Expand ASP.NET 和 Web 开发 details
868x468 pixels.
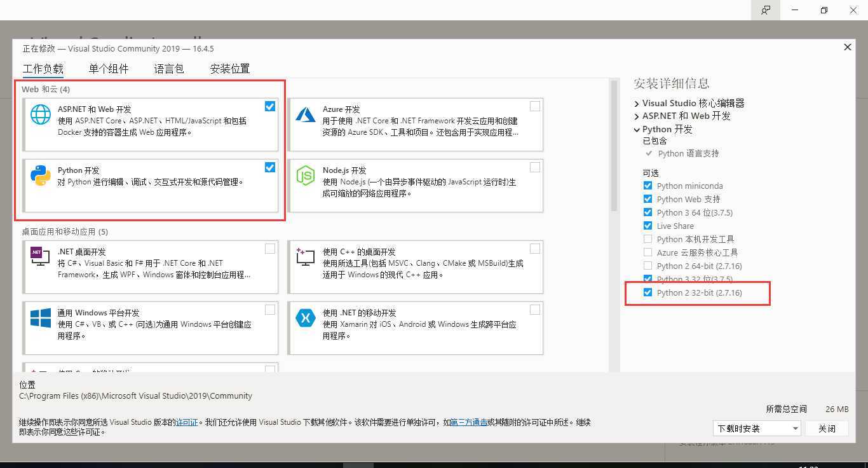[x=637, y=116]
